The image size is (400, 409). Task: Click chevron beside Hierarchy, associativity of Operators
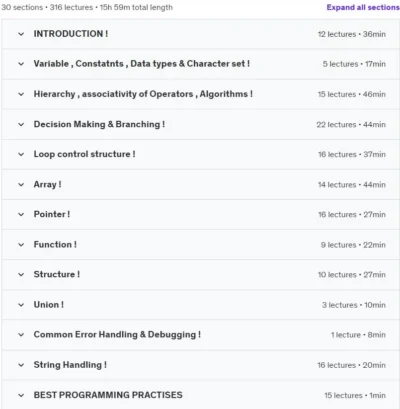(x=21, y=94)
